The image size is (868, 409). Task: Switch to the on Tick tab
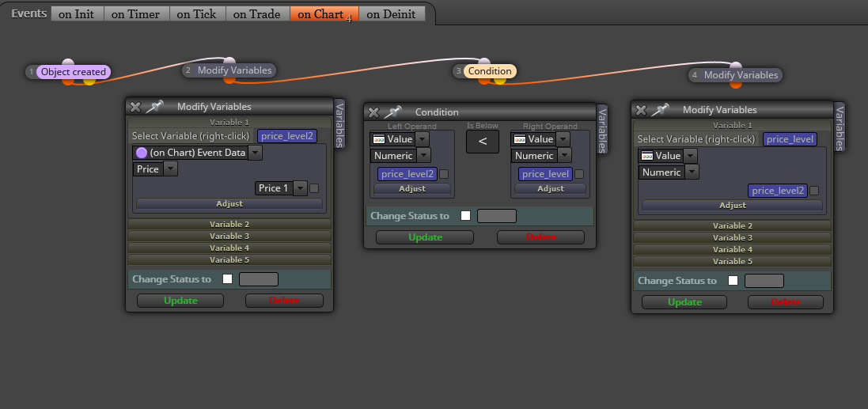196,13
